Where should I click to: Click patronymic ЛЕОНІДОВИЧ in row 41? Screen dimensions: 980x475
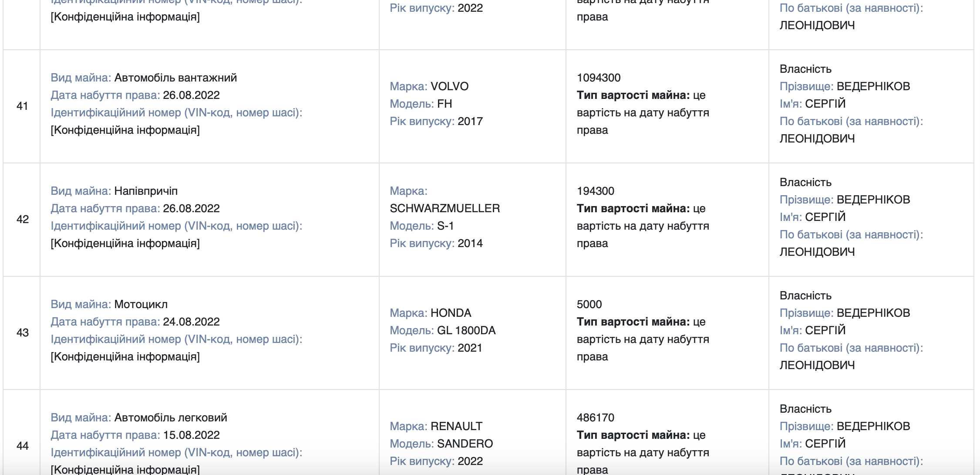[x=817, y=139]
